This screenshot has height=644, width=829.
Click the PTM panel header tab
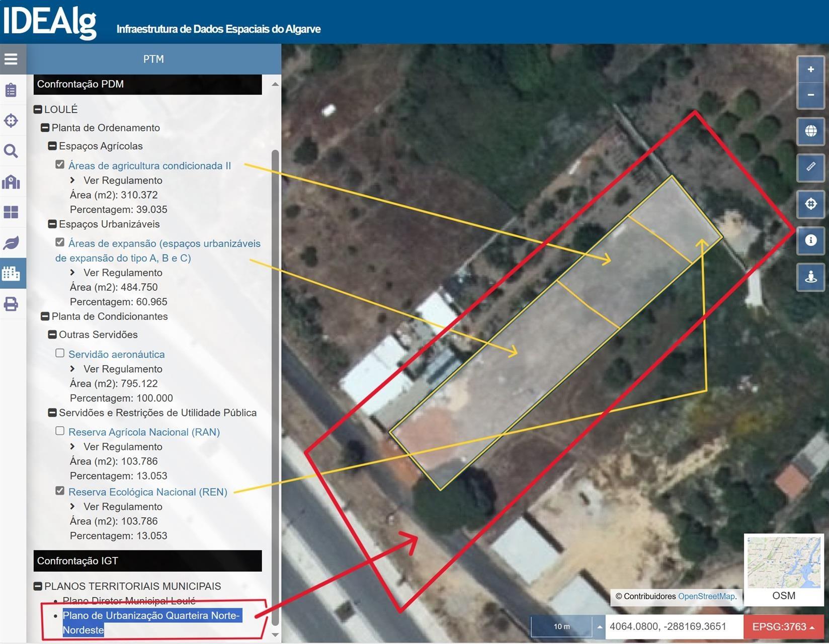pos(153,59)
